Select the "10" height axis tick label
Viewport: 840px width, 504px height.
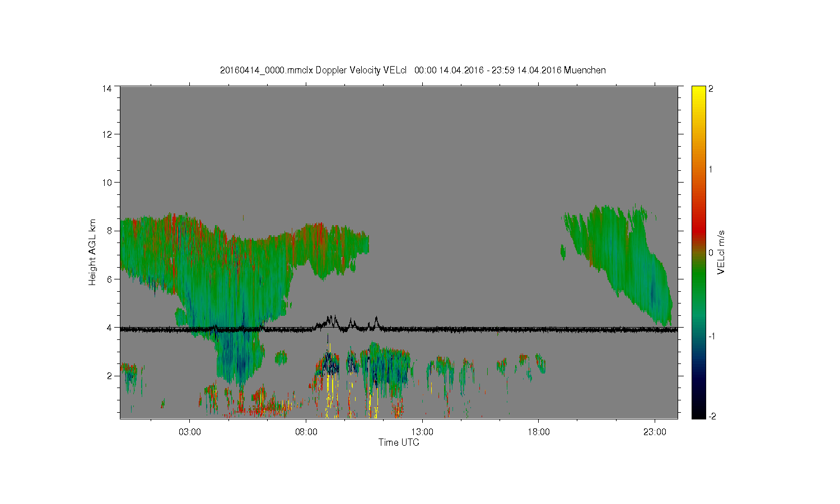(x=106, y=183)
